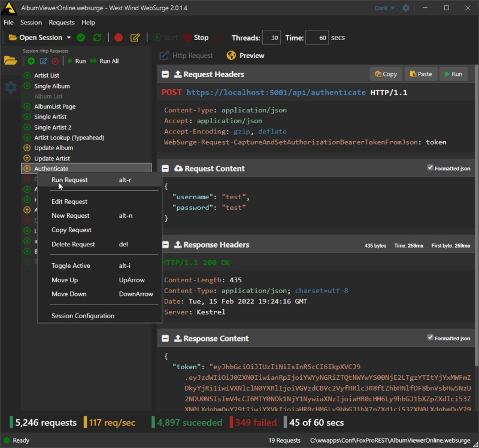Click the green refresh arrows icon
Screen dimensions: 479x448
(x=97, y=38)
